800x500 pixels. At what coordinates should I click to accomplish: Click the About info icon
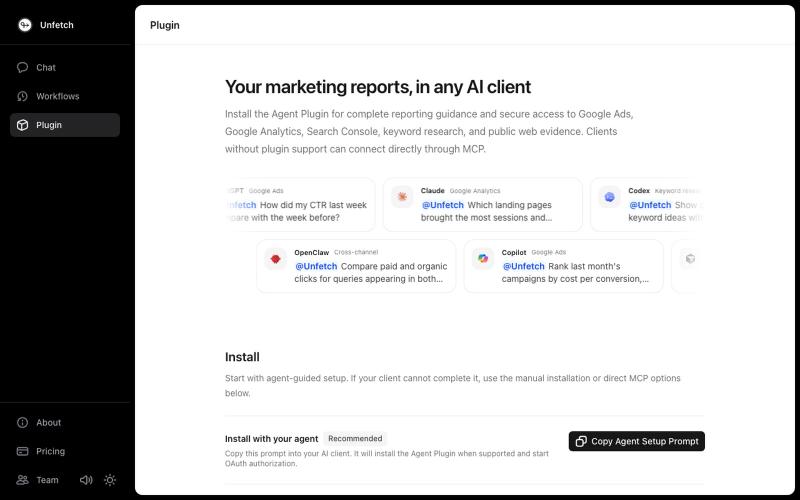22,422
